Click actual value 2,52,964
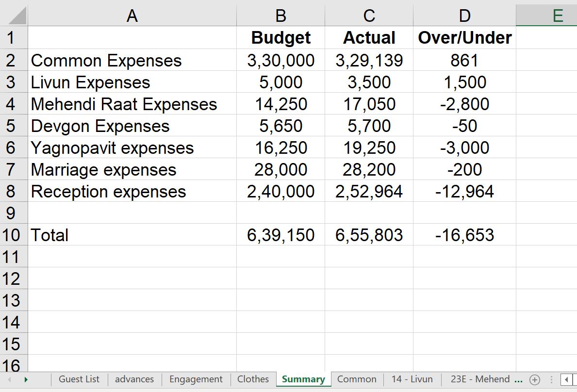 point(369,191)
